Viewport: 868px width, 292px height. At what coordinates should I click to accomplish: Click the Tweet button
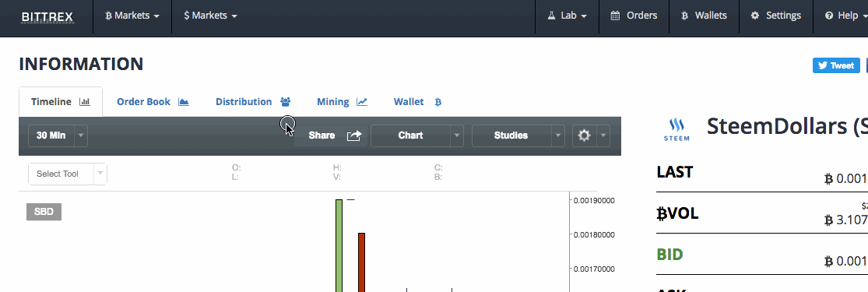click(x=836, y=65)
